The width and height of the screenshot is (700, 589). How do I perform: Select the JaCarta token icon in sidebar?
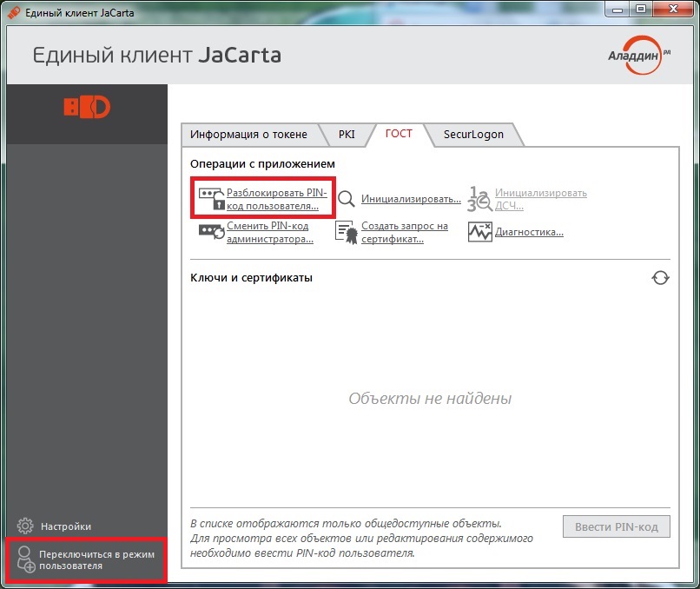pyautogui.click(x=87, y=107)
